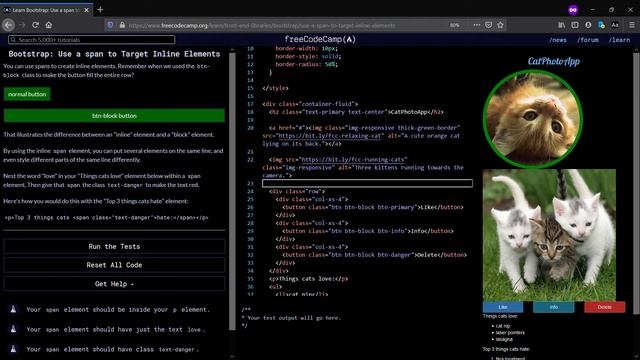640x360 pixels.
Task: Toggle the sidebar view icon
Action: tap(575, 25)
